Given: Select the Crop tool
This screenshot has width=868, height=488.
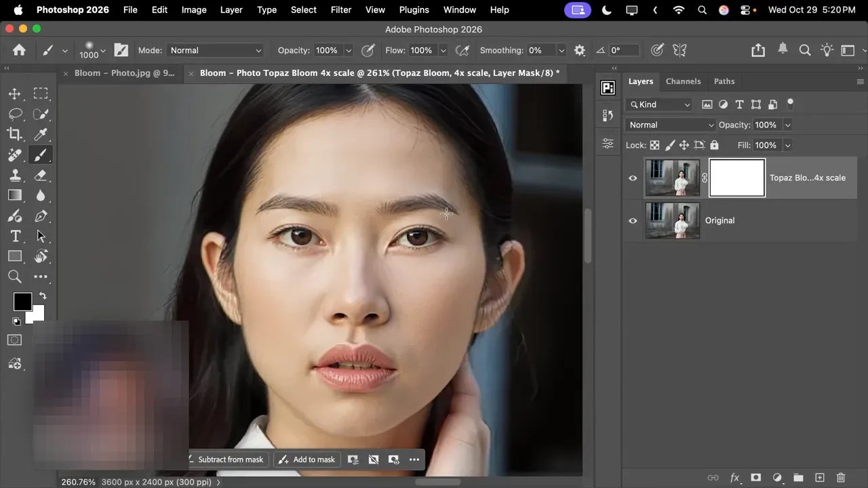Looking at the screenshot, I should click(x=16, y=134).
